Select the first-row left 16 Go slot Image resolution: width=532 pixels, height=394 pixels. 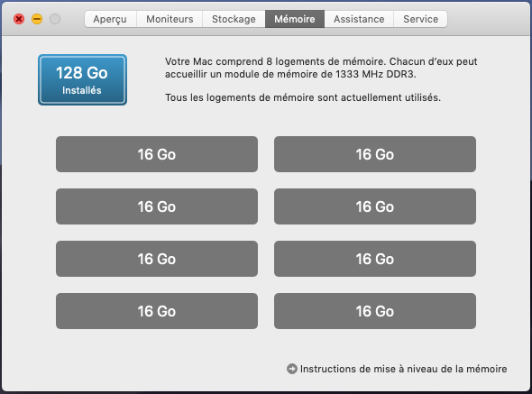(157, 154)
